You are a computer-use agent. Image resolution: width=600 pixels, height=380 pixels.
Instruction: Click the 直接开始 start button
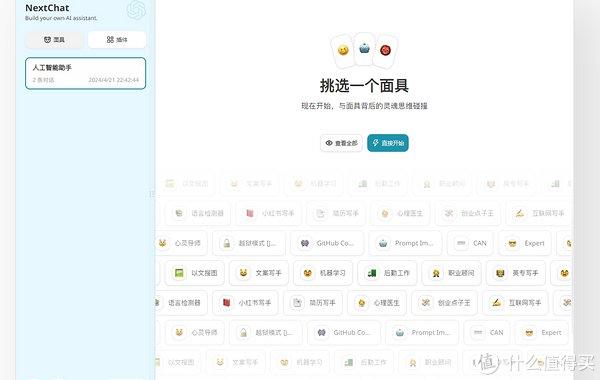[388, 143]
